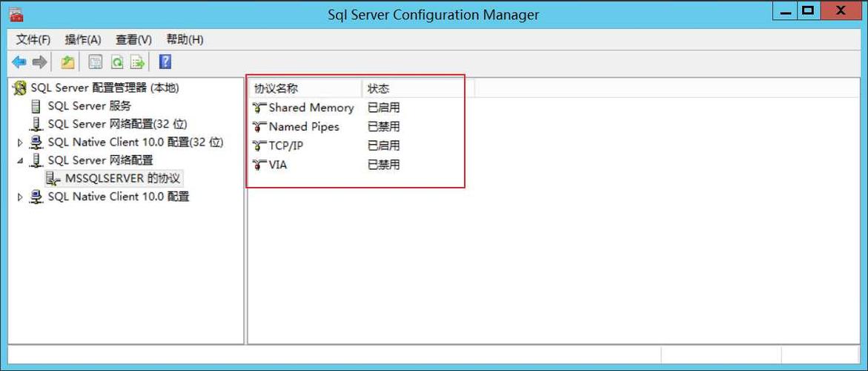Select the last SQL Native Client 10.0 配置 item

(x=119, y=197)
